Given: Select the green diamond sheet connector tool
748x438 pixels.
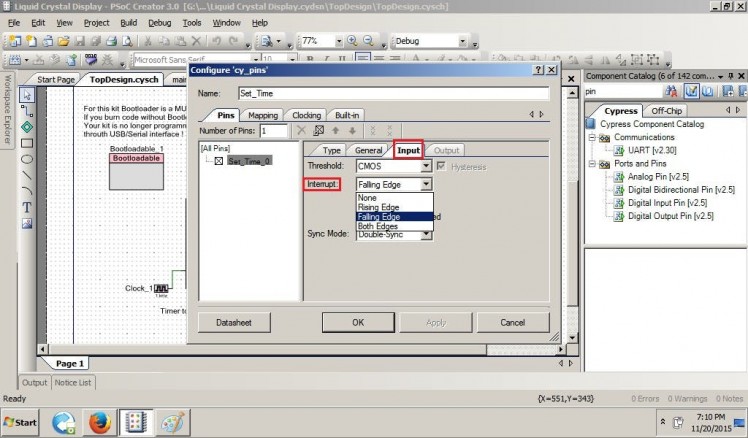Looking at the screenshot, I should pyautogui.click(x=27, y=127).
